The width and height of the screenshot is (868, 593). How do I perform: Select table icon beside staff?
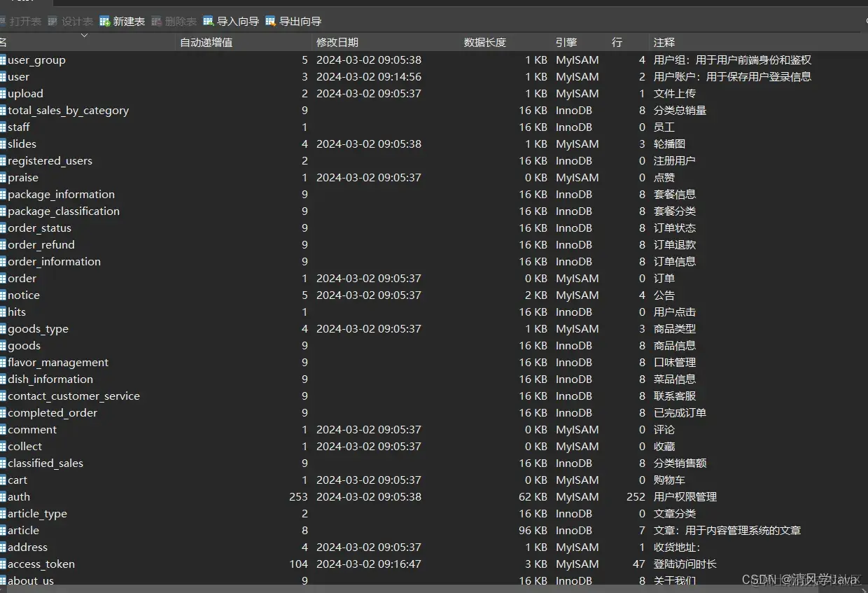click(x=3, y=127)
